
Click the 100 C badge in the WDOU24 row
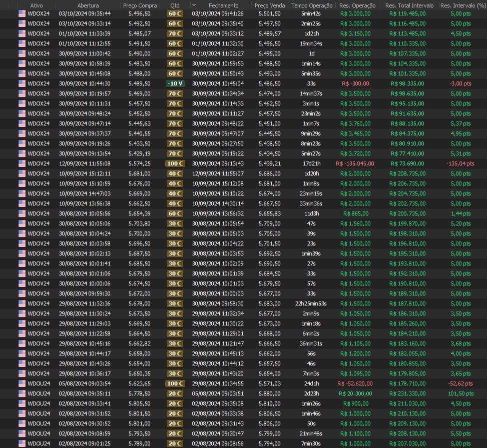(x=175, y=383)
